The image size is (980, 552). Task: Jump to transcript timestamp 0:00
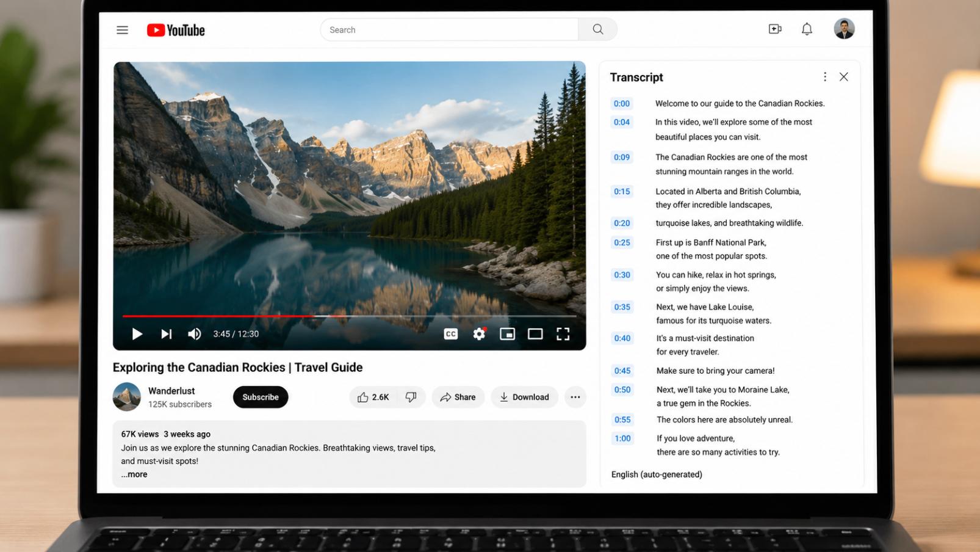(622, 104)
